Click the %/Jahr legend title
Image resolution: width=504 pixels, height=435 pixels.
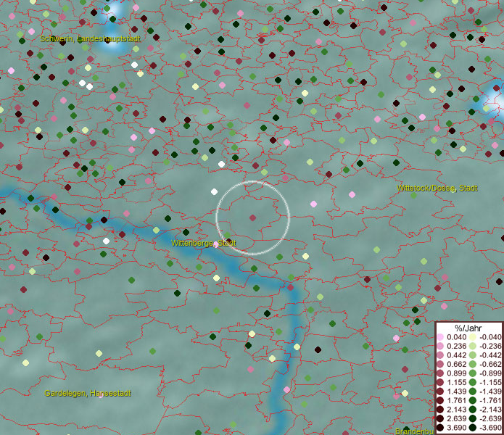[x=468, y=328]
